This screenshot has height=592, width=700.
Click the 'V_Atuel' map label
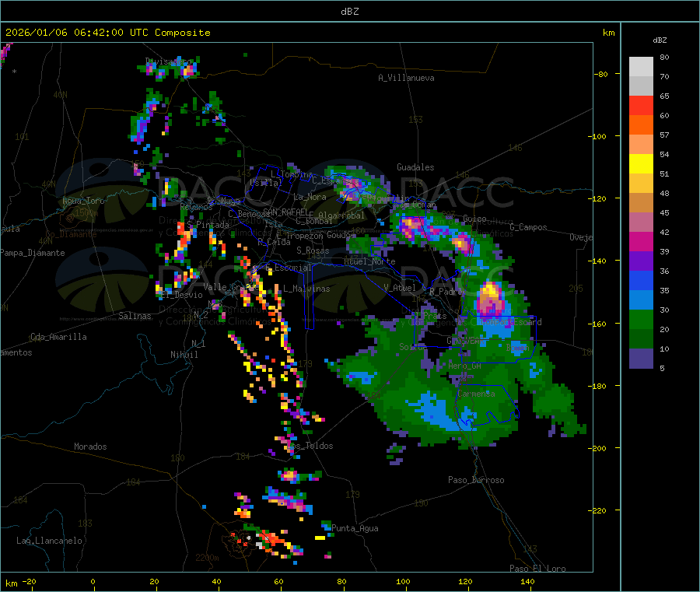[x=400, y=288]
